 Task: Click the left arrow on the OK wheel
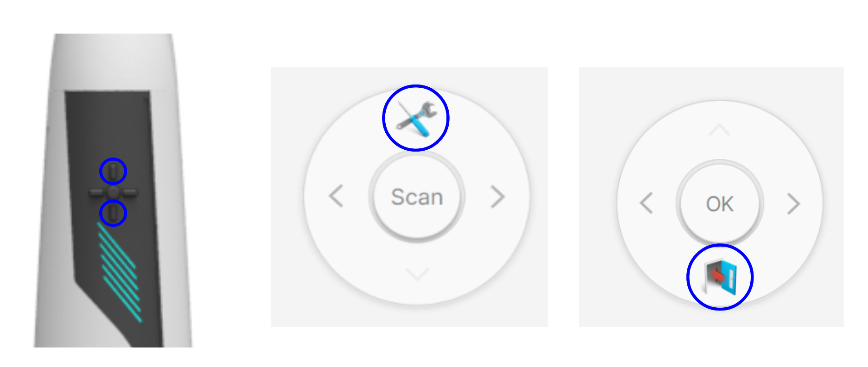[646, 203]
